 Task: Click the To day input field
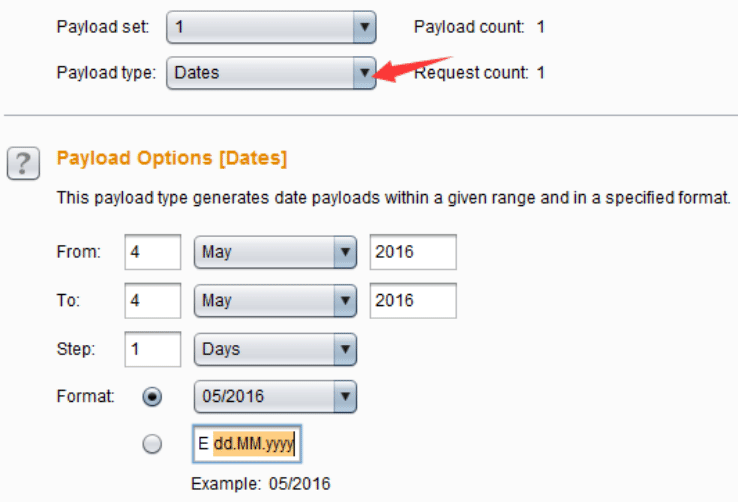[x=153, y=301]
